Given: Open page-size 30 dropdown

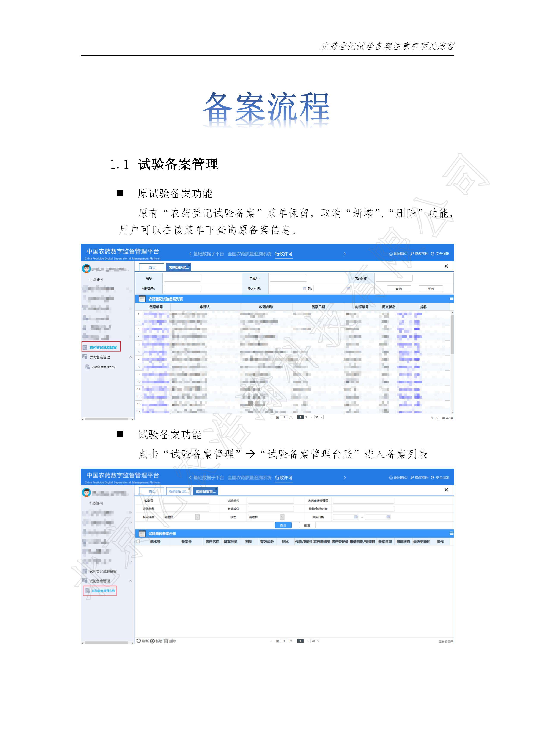Looking at the screenshot, I should [319, 417].
